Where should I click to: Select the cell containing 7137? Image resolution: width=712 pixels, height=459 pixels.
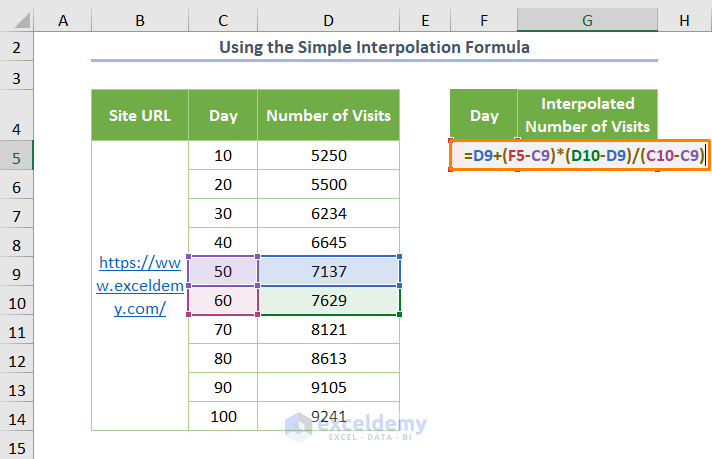pyautogui.click(x=328, y=271)
